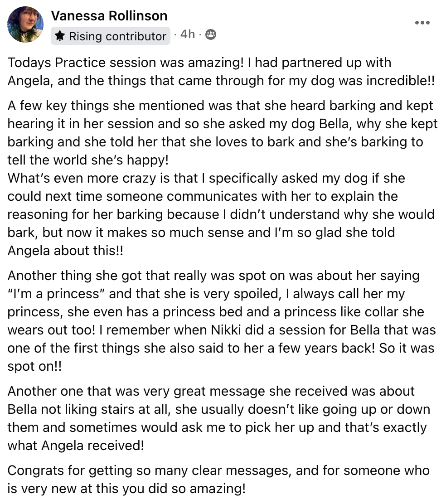Click the line 'tell the world she's happy!'
The height and width of the screenshot is (504, 446).
(x=88, y=160)
